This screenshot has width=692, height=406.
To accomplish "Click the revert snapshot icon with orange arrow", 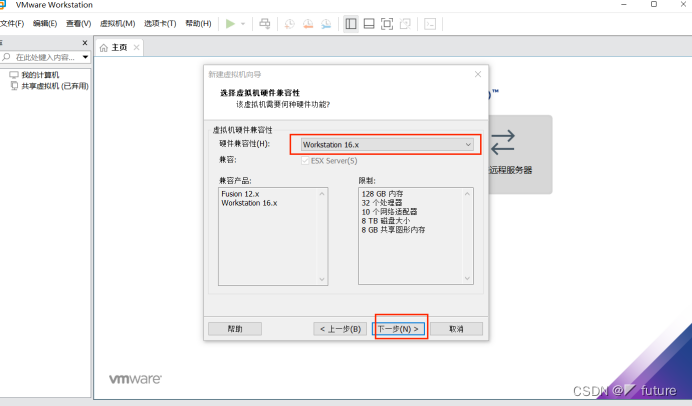I will click(x=308, y=24).
